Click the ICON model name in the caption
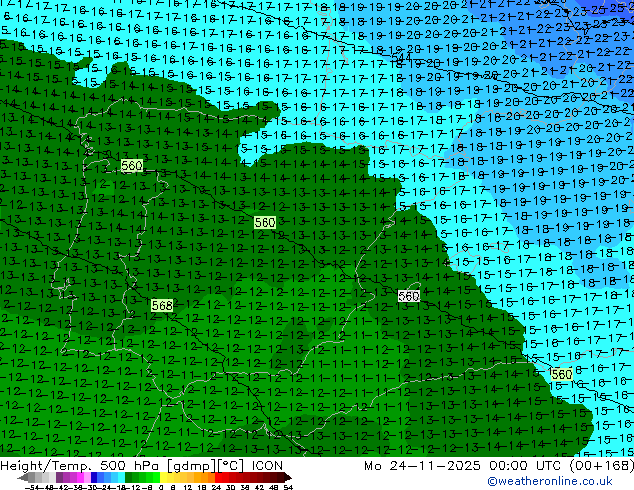This screenshot has height=490, width=634. [x=267, y=466]
